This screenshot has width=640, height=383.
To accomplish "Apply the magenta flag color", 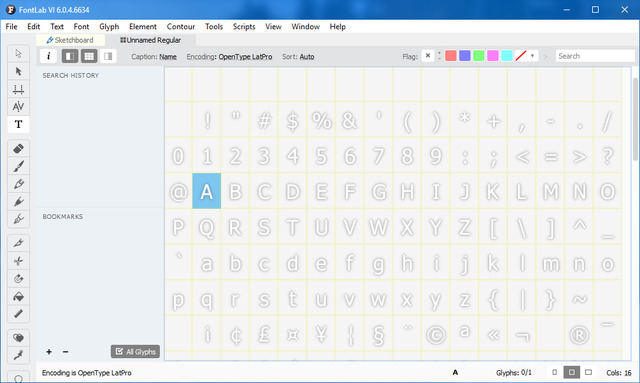I will point(493,56).
